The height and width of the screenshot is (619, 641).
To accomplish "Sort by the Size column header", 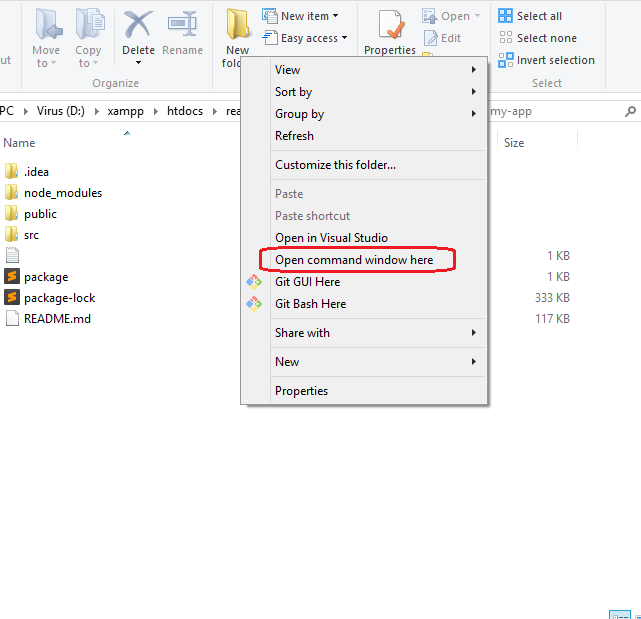I will (514, 143).
